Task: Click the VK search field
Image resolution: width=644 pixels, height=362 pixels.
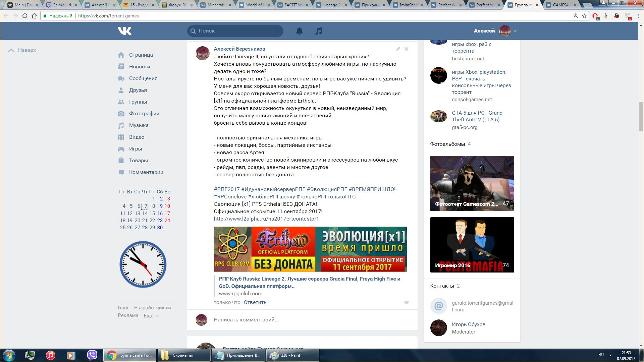Action: (x=235, y=31)
